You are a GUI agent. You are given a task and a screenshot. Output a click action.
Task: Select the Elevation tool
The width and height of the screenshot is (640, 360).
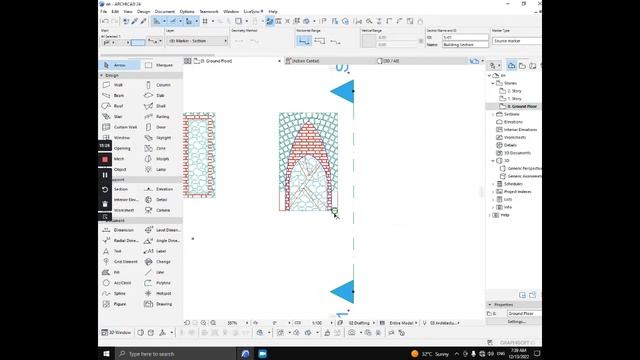pos(160,189)
